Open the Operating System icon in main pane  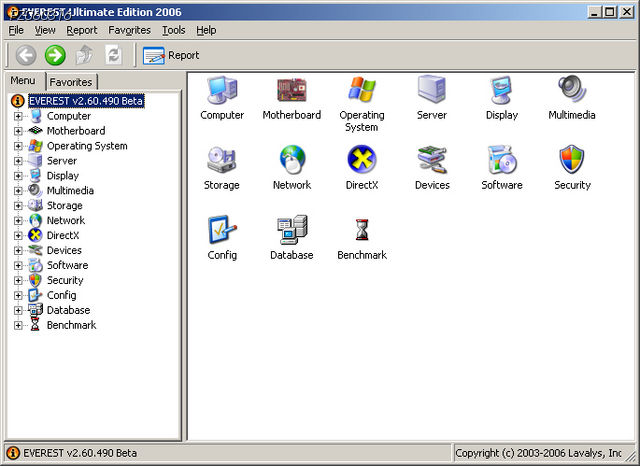362,89
